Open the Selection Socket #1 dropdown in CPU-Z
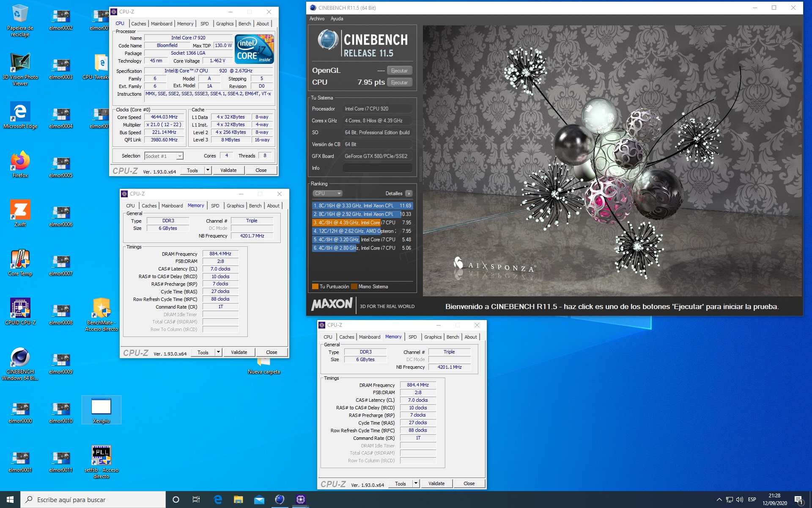Image resolution: width=812 pixels, height=508 pixels. pyautogui.click(x=164, y=156)
